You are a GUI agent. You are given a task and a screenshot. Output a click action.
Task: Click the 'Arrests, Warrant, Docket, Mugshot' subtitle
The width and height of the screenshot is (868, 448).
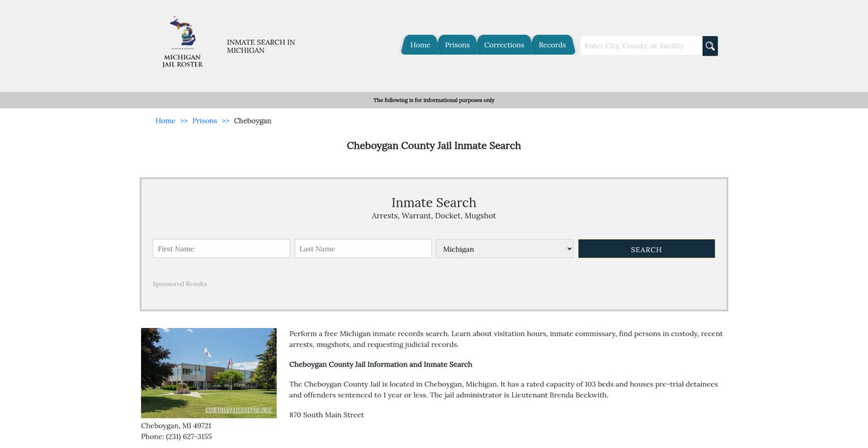[434, 216]
